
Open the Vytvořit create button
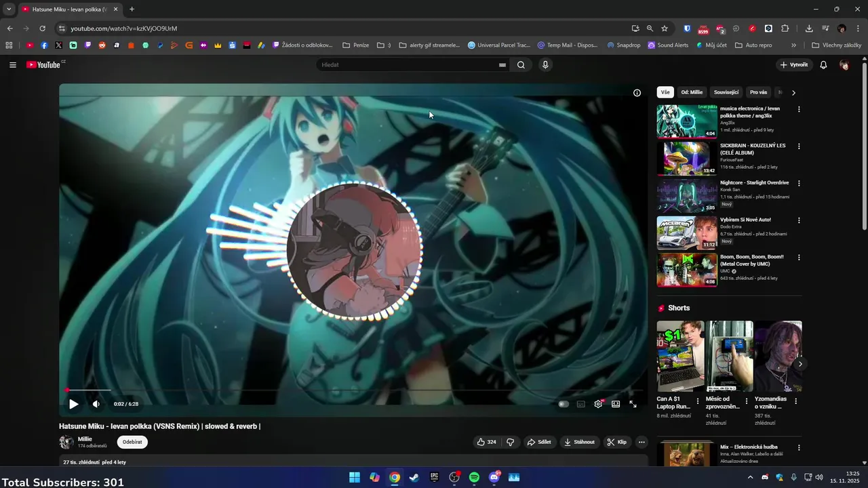click(794, 65)
